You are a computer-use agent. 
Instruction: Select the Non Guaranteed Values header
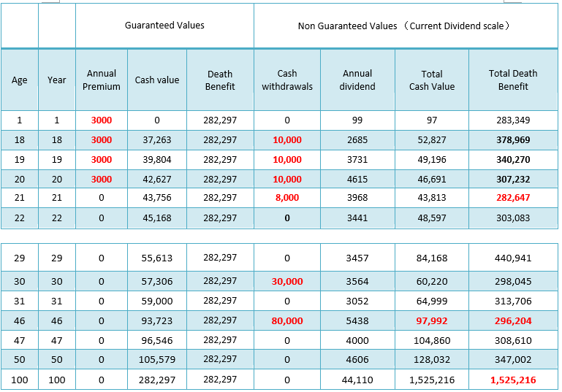406,26
